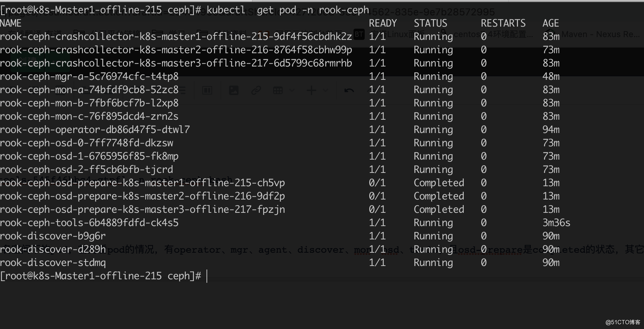Image resolution: width=644 pixels, height=329 pixels.
Task: Click the BT bookmark icon
Action: coord(359,34)
